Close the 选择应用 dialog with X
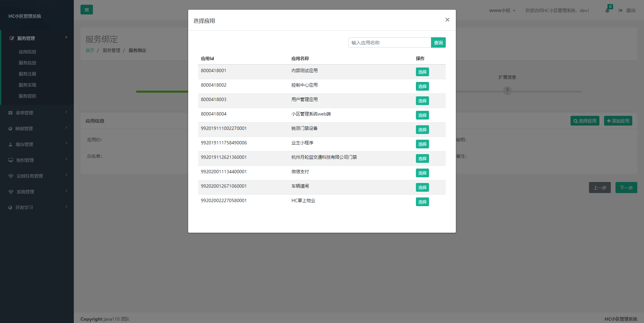This screenshot has width=644, height=323. [447, 20]
